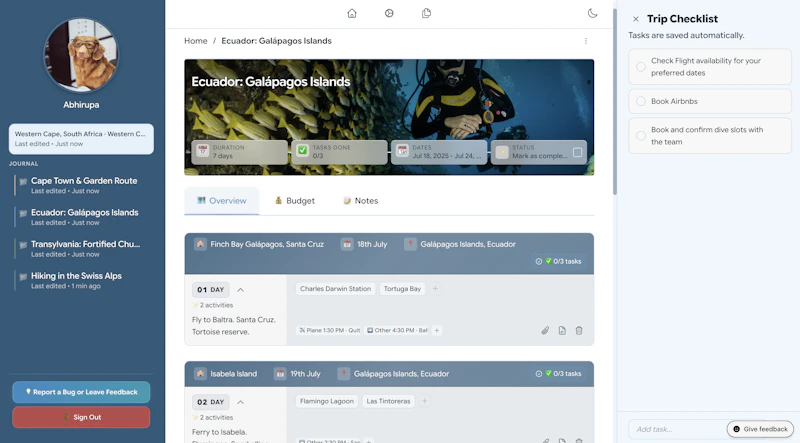Open the Western Cape, South Africa recent card
Image resolution: width=800 pixels, height=443 pixels.
click(x=81, y=139)
